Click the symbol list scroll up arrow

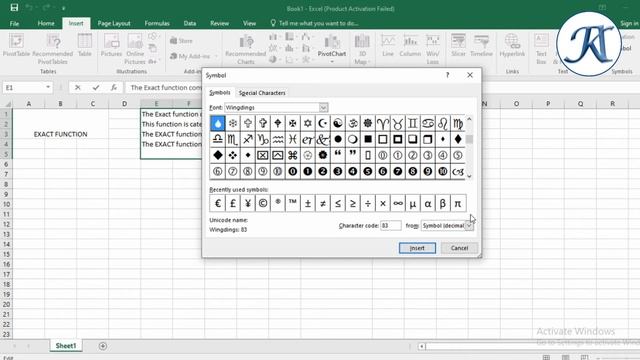[469, 119]
